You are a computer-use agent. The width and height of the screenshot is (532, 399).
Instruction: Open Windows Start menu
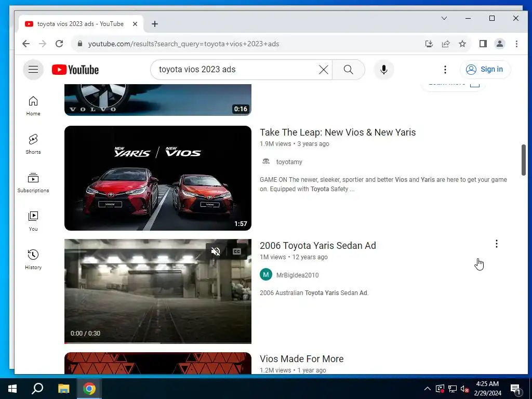pos(12,389)
